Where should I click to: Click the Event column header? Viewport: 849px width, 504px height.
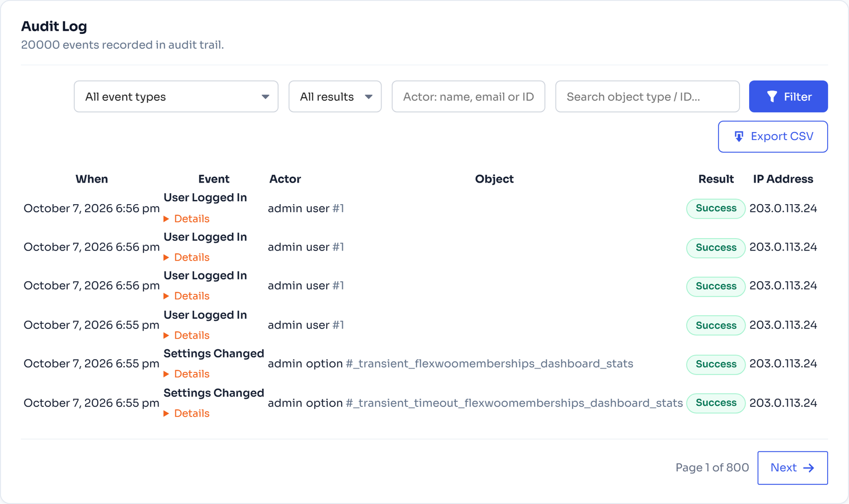coord(214,179)
